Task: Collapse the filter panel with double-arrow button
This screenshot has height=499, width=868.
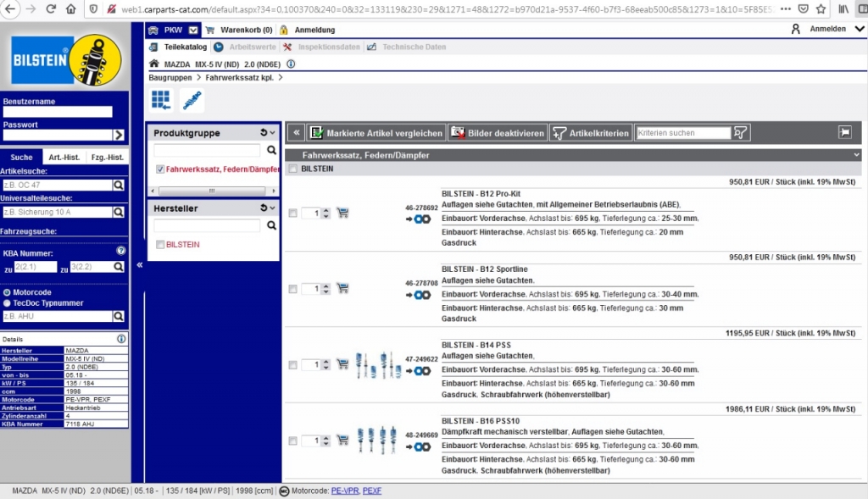Action: (x=296, y=133)
